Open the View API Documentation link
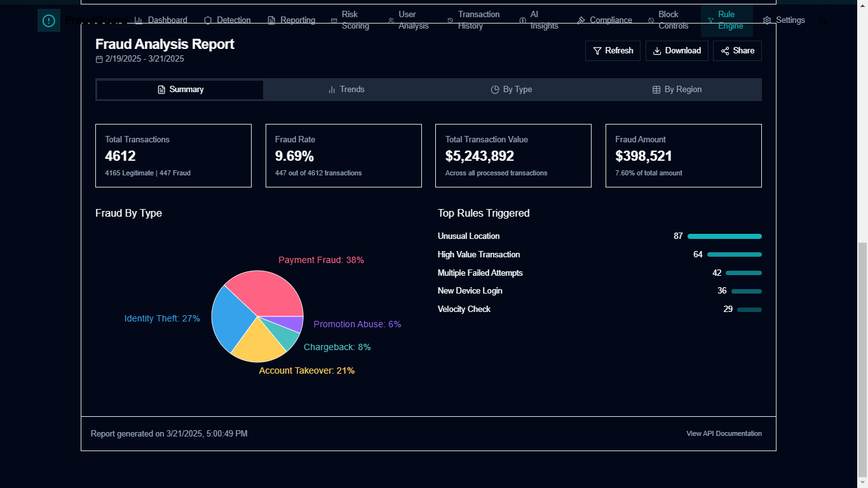Viewport: 868px width, 488px height. (724, 434)
